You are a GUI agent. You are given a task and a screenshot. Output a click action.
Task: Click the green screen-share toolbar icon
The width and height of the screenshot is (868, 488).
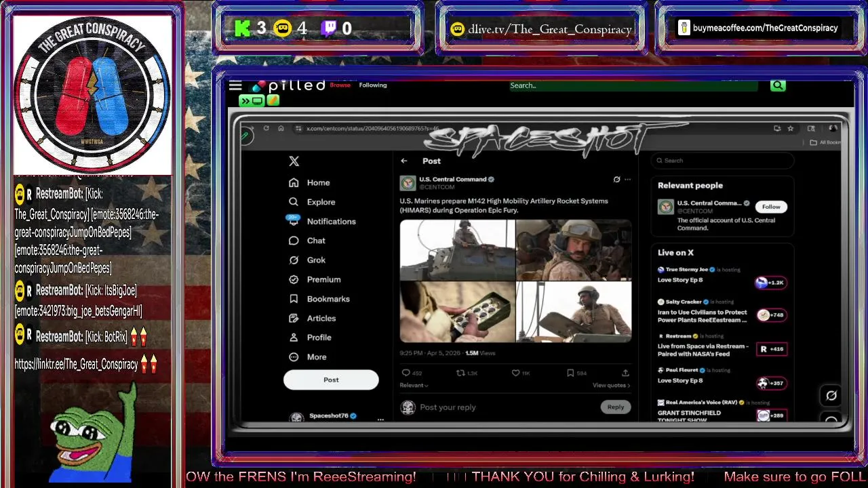click(252, 101)
